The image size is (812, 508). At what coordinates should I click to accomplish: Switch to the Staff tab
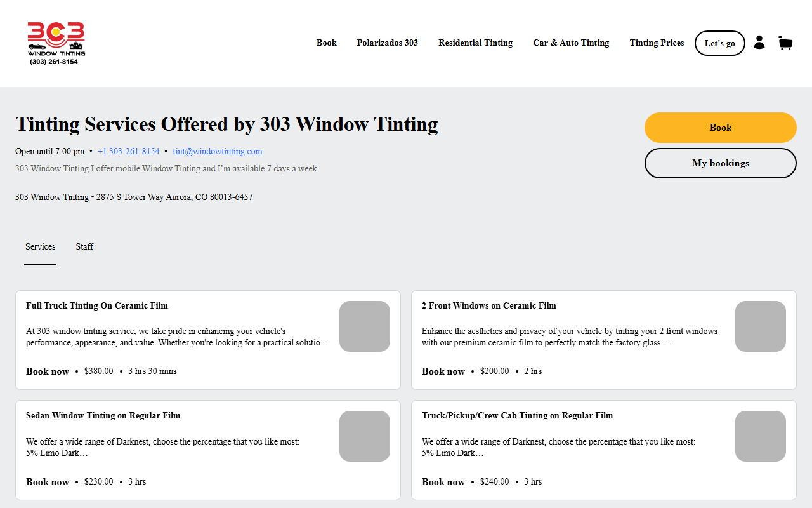click(x=84, y=246)
